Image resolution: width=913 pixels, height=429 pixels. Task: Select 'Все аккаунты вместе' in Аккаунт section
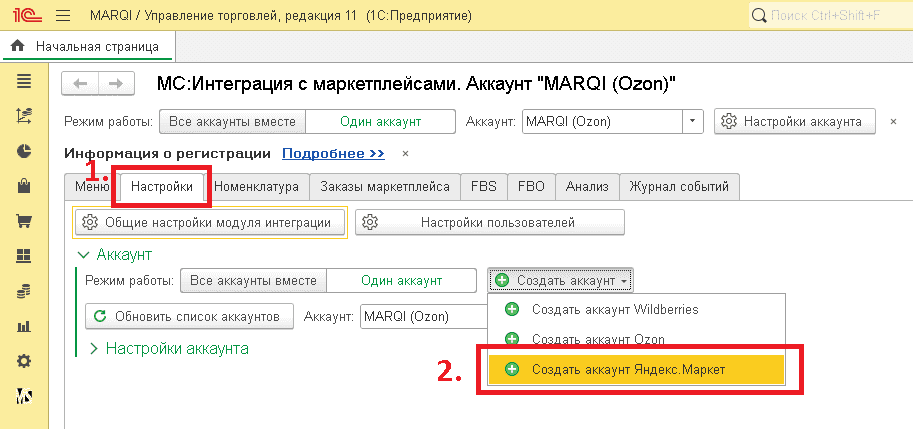(x=253, y=281)
